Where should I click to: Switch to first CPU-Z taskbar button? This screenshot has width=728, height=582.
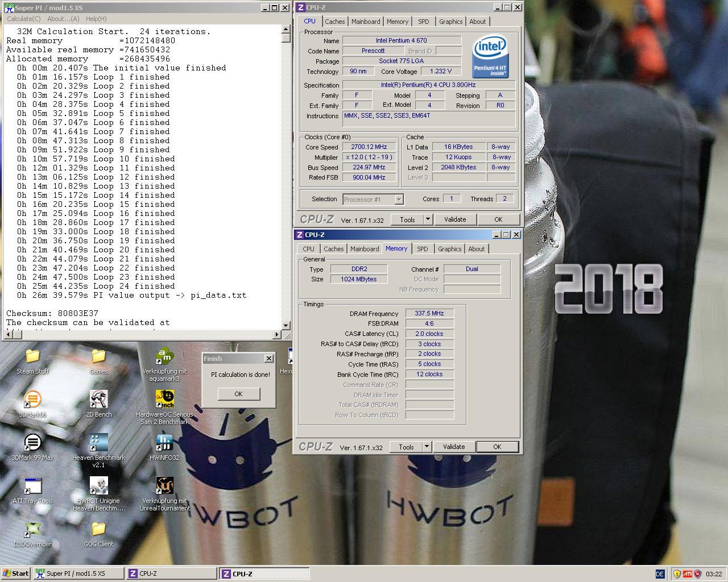click(171, 573)
